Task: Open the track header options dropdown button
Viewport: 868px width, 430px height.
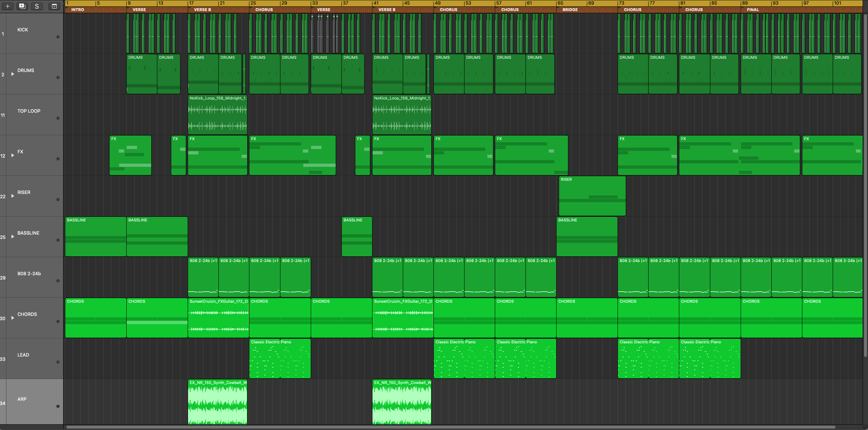Action: coord(54,6)
